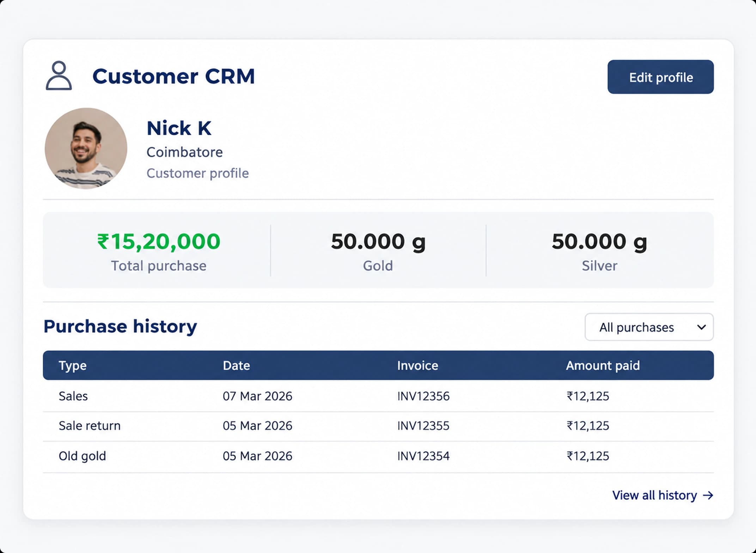Click the Silver label

(599, 266)
